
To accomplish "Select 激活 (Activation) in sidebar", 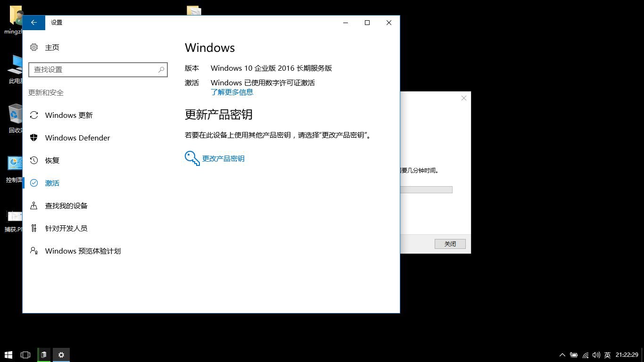I will [52, 183].
